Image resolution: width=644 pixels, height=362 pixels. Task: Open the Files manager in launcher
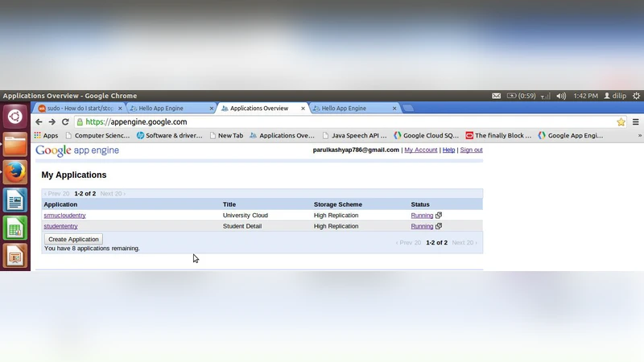pos(14,145)
